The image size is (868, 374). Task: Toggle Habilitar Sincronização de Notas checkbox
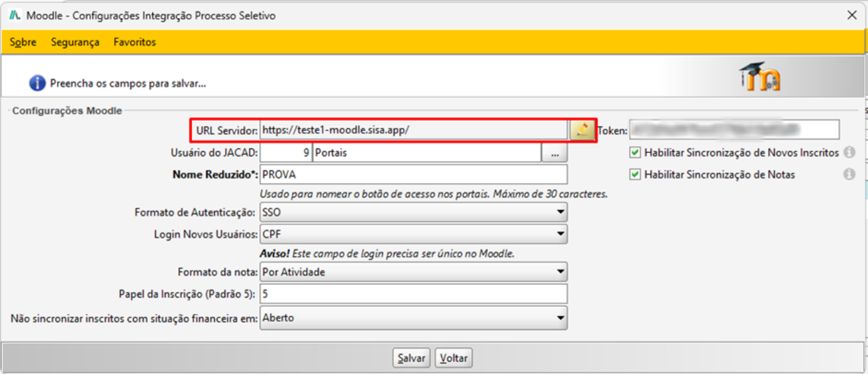[635, 175]
